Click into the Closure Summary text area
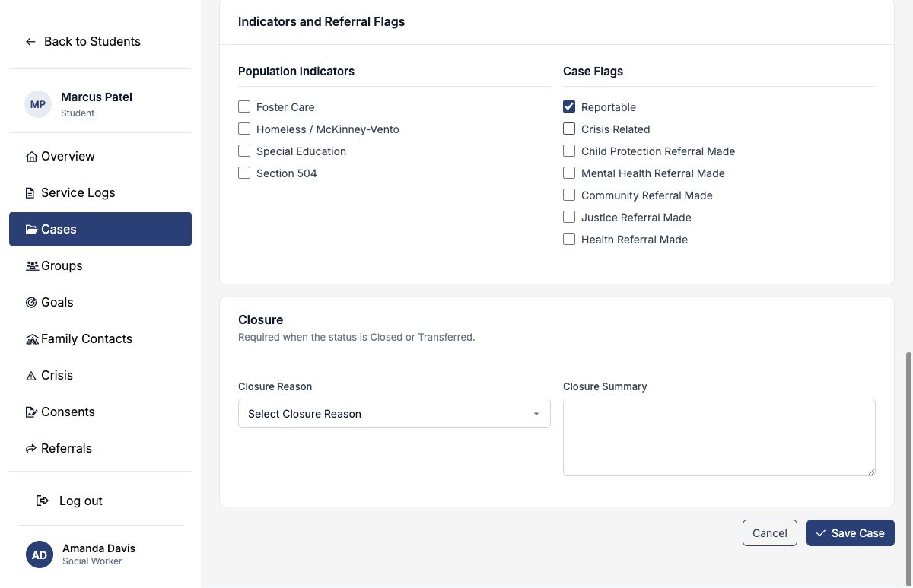Viewport: 913px width, 588px height. (x=719, y=437)
